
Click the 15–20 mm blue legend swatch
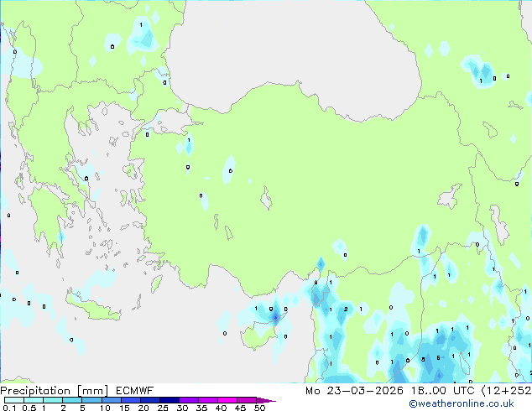point(131,400)
